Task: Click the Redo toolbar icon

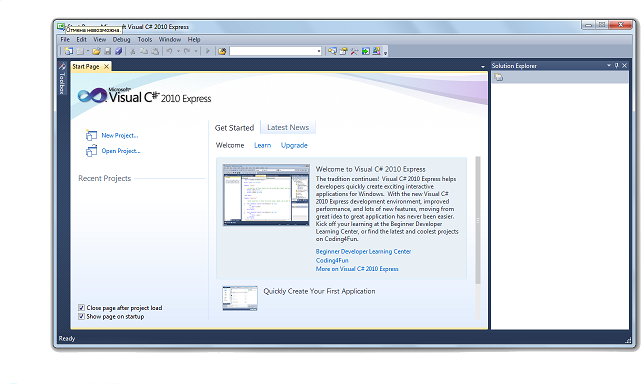Action: tap(187, 51)
